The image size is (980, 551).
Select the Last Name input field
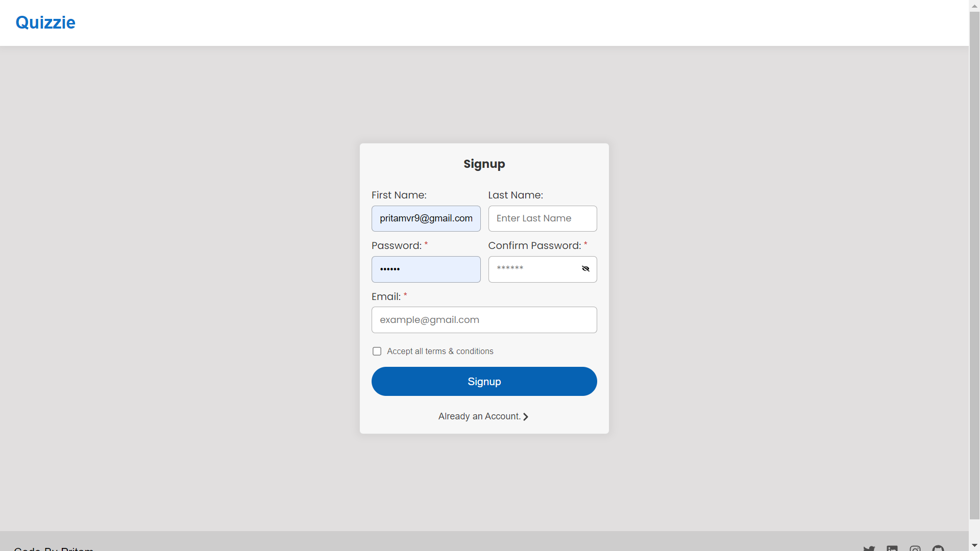click(x=542, y=218)
